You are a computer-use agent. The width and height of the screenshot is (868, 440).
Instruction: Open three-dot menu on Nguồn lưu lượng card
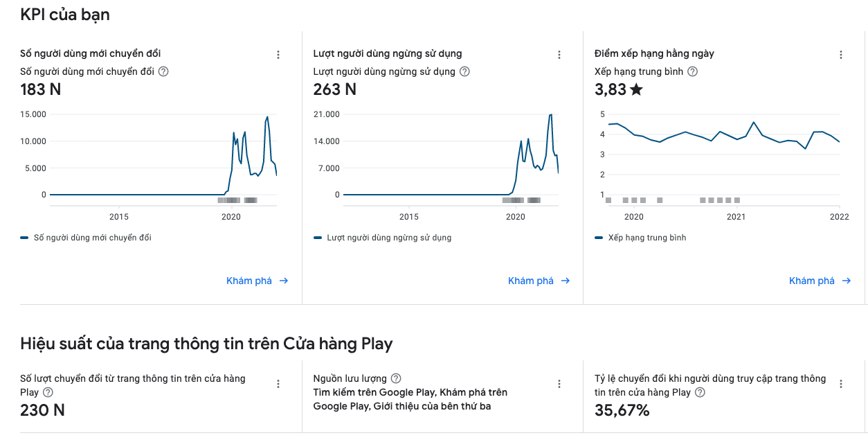point(559,384)
